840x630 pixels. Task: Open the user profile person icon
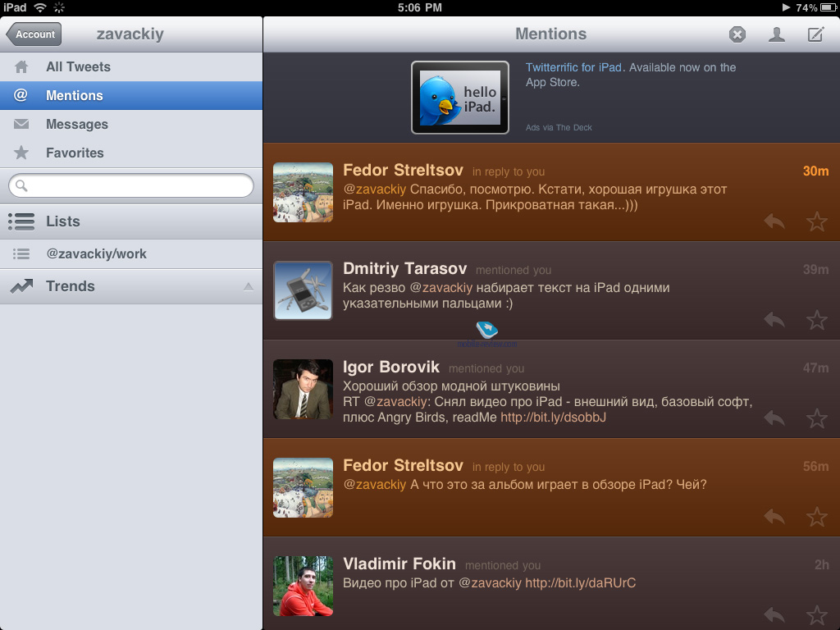pyautogui.click(x=777, y=34)
